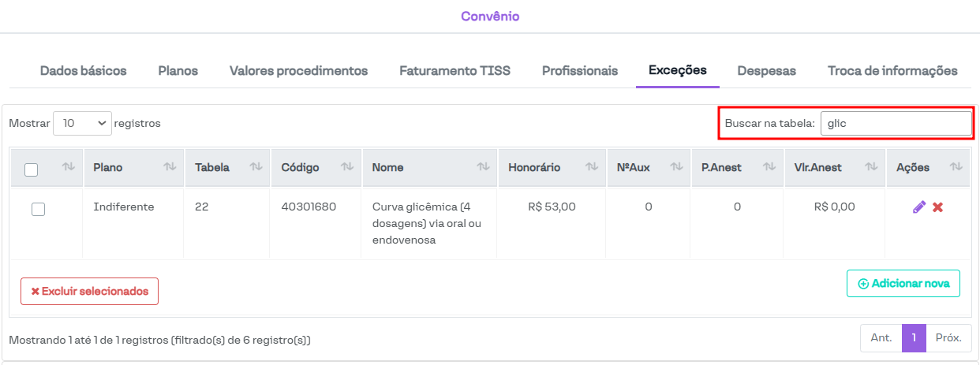Edit the Curva glicêmica exception row
Image resolution: width=980 pixels, height=365 pixels.
click(x=919, y=207)
